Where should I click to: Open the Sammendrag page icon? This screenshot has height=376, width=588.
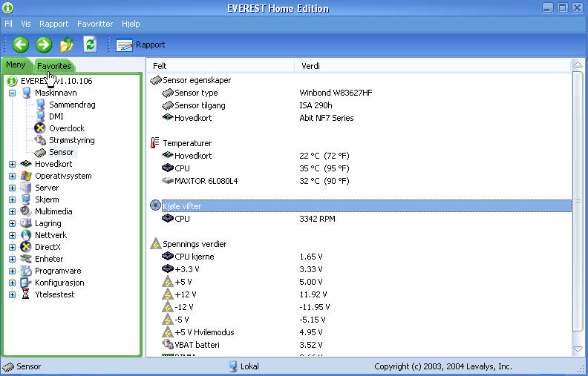40,105
